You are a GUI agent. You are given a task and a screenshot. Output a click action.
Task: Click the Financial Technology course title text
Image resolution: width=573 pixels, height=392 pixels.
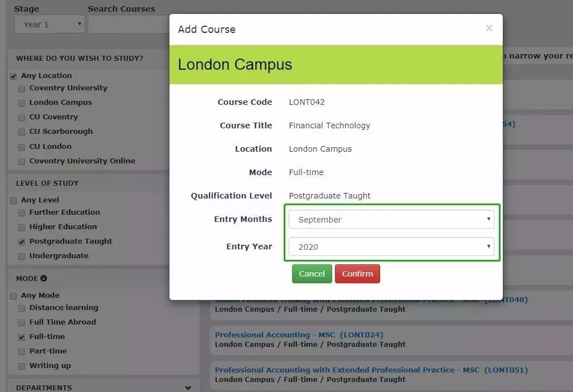coord(329,125)
